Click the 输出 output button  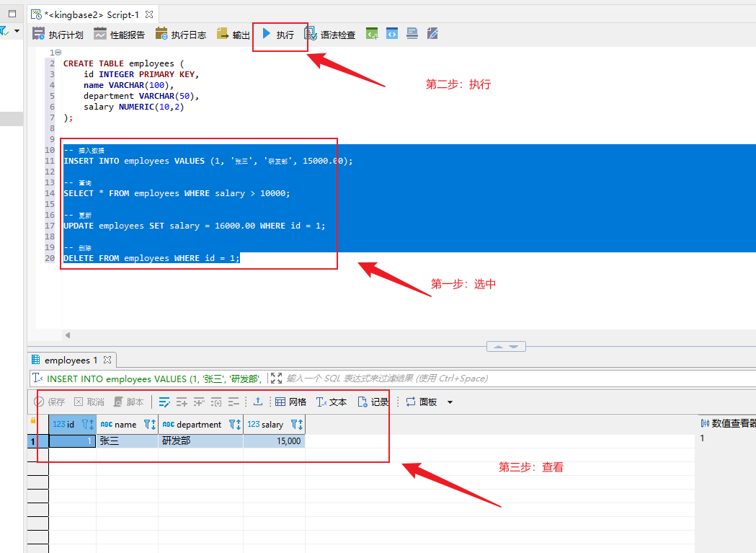[234, 35]
